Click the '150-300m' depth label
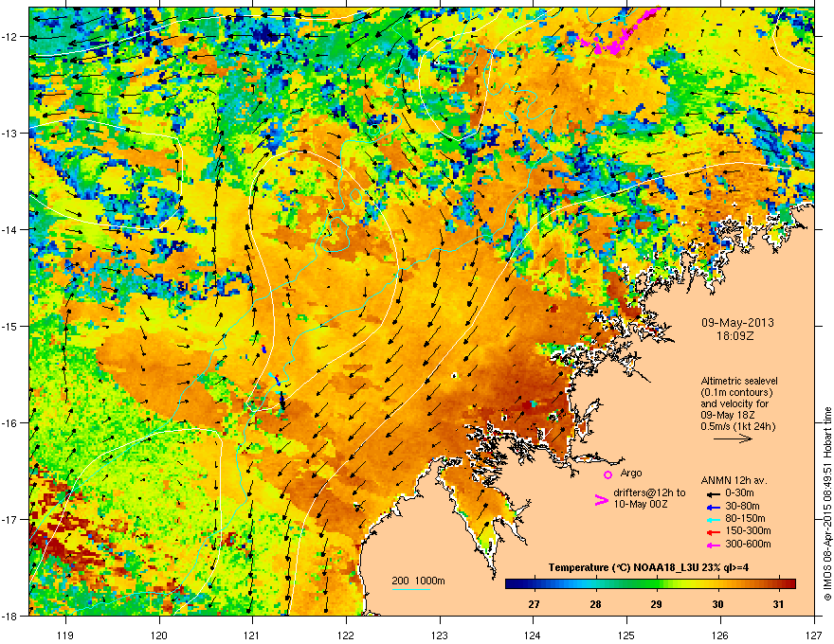The image size is (834, 644). [x=748, y=531]
